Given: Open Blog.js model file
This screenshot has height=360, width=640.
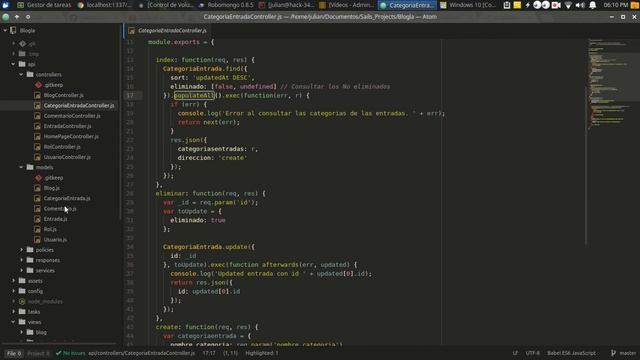Looking at the screenshot, I should [x=51, y=188].
